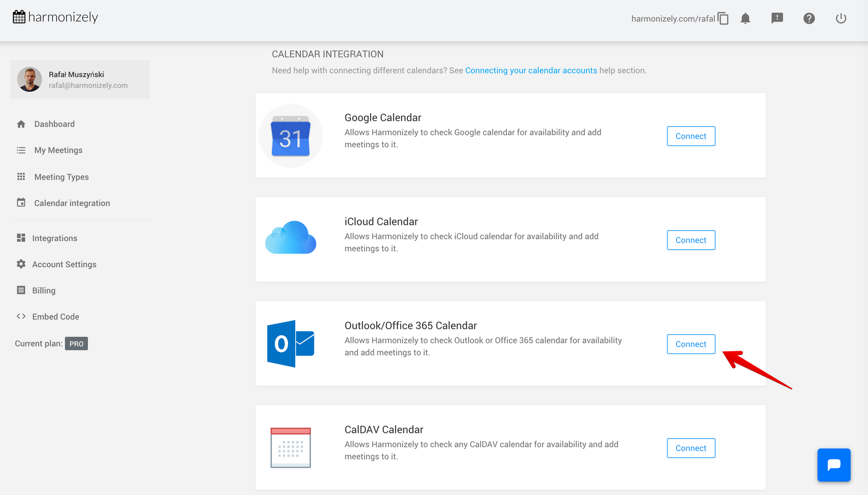Select Meeting Types in sidebar
The width and height of the screenshot is (868, 495).
[61, 177]
